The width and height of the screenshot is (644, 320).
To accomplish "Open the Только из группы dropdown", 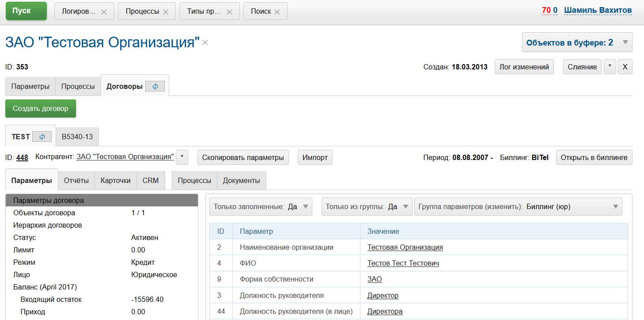I will pos(405,207).
